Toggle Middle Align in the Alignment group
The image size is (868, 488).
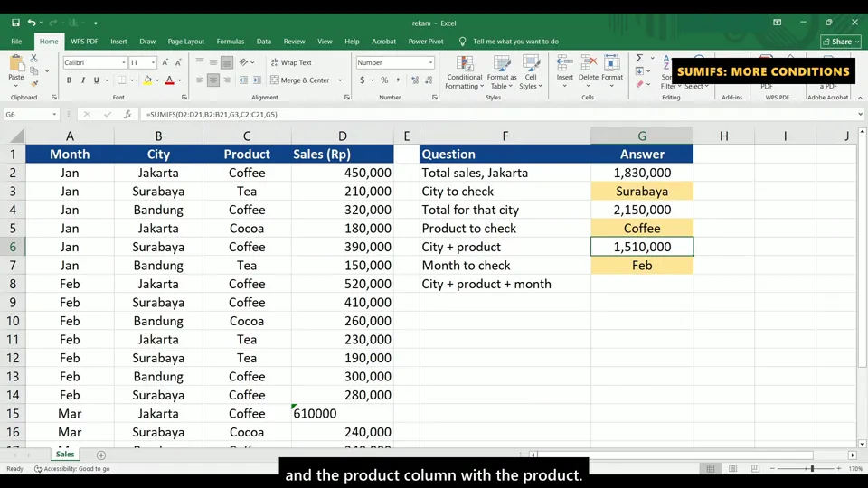point(213,62)
